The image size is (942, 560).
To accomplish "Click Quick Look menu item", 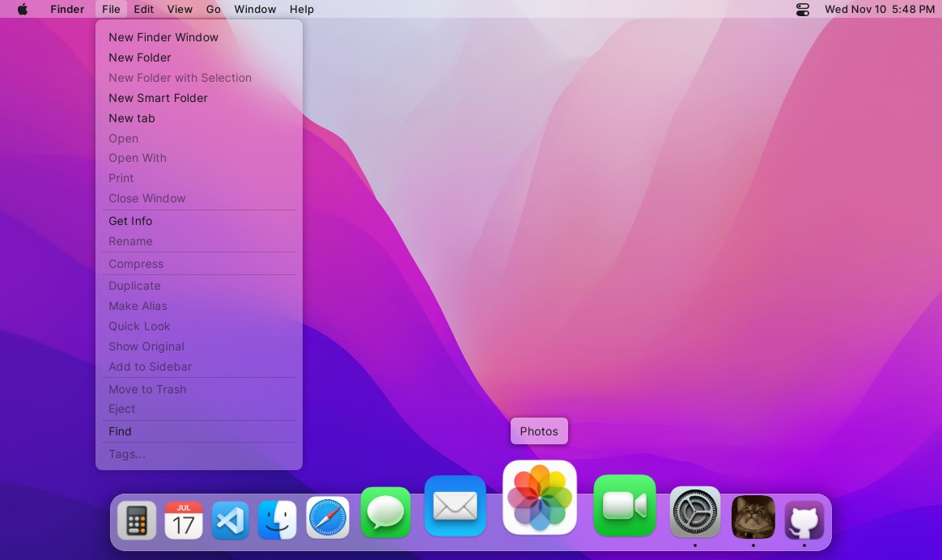I will tap(199, 326).
